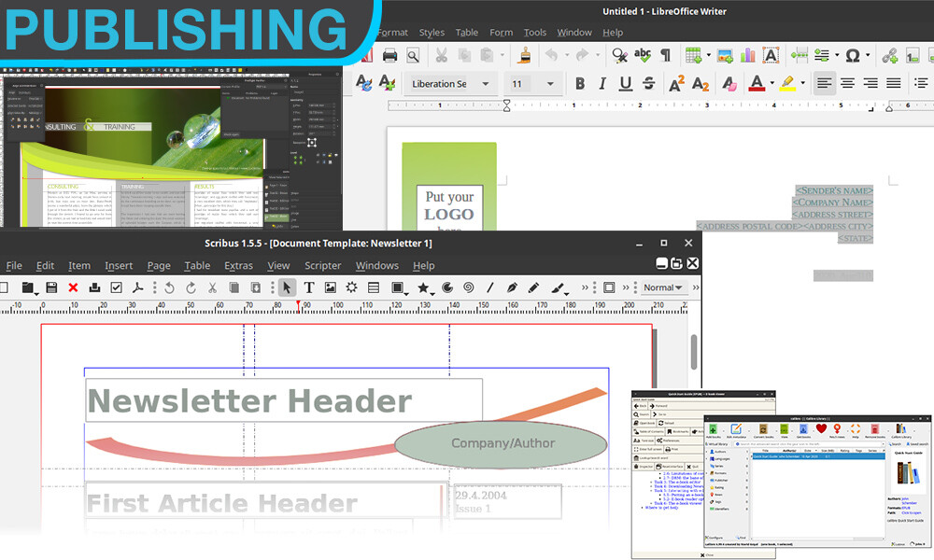Image resolution: width=934 pixels, height=560 pixels.
Task: Toggle Bold formatting in Writer
Action: point(579,84)
